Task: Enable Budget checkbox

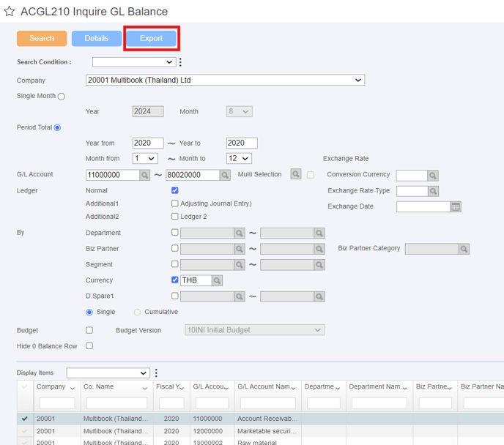Action: [x=89, y=330]
